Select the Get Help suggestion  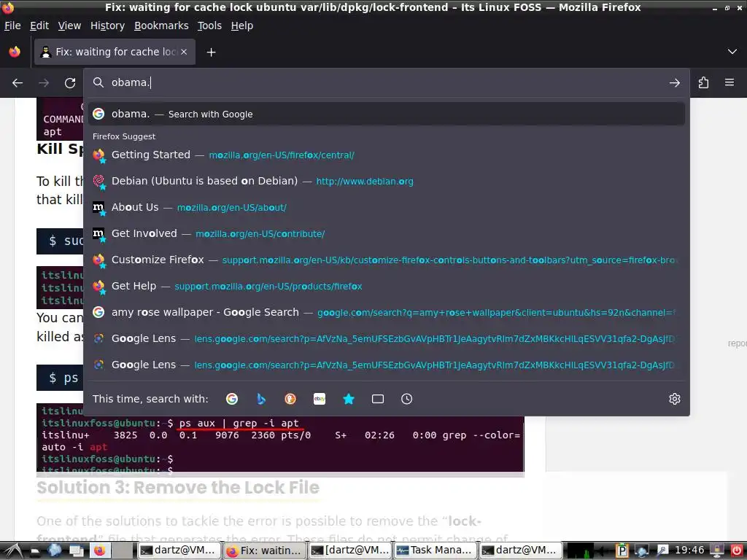pos(387,286)
